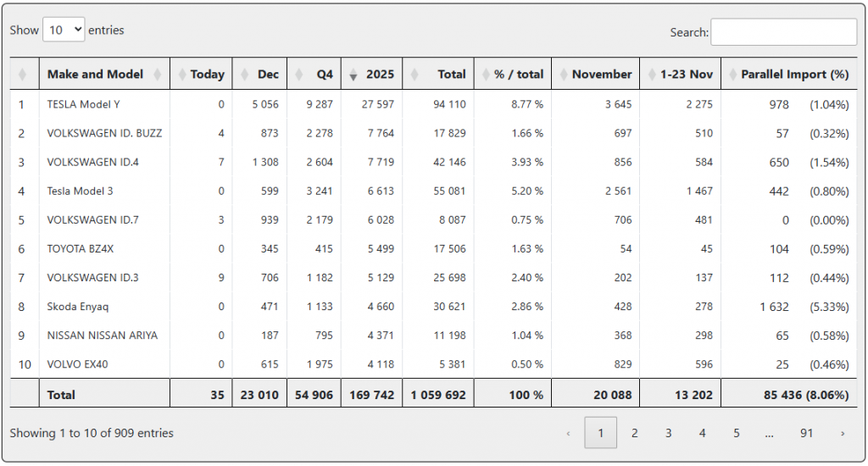Select the Skoda Enyaq row
Viewport: 868px width, 466px height.
click(78, 307)
